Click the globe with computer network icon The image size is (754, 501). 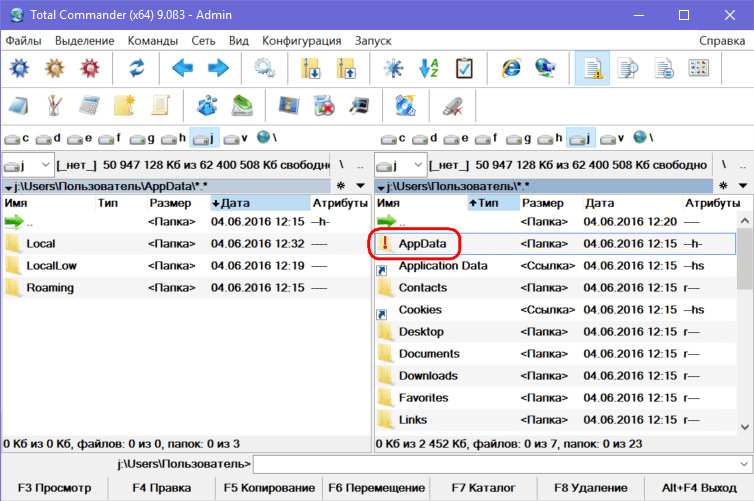coord(546,68)
